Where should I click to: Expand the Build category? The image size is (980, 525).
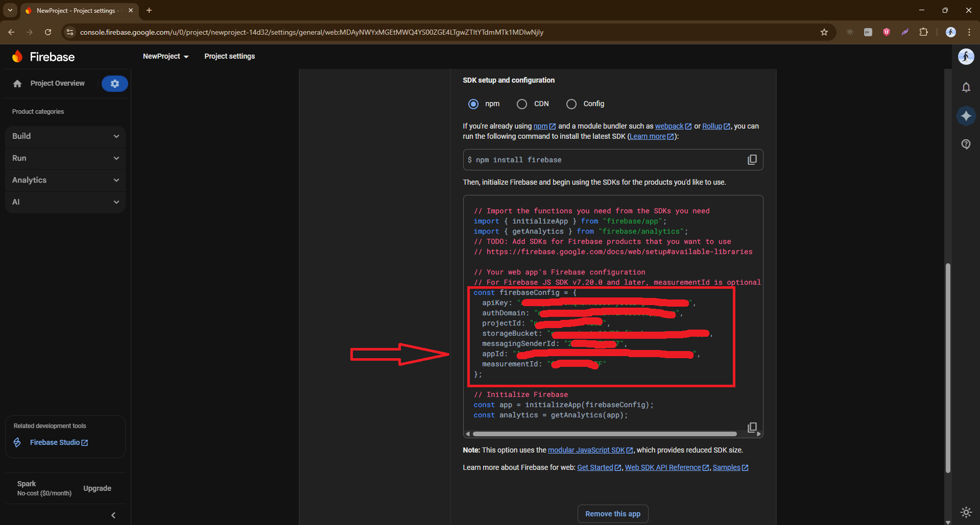pos(65,136)
